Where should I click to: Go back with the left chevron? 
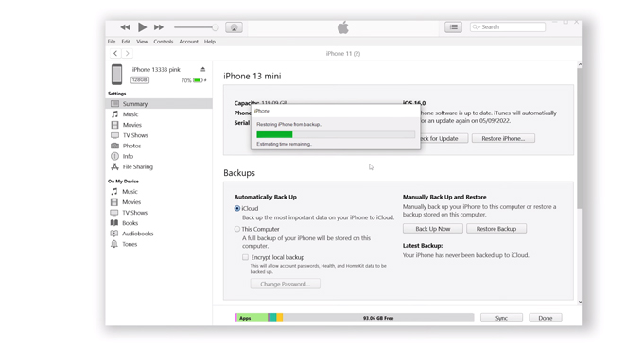pyautogui.click(x=115, y=53)
